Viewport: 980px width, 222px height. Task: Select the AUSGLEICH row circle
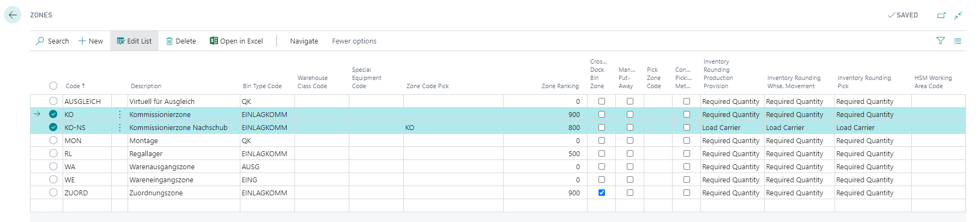[53, 101]
